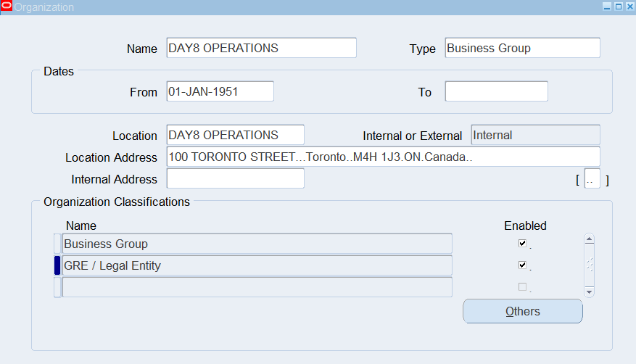636x364 pixels.
Task: Select the Business Group row indicator
Action: [x=57, y=244]
